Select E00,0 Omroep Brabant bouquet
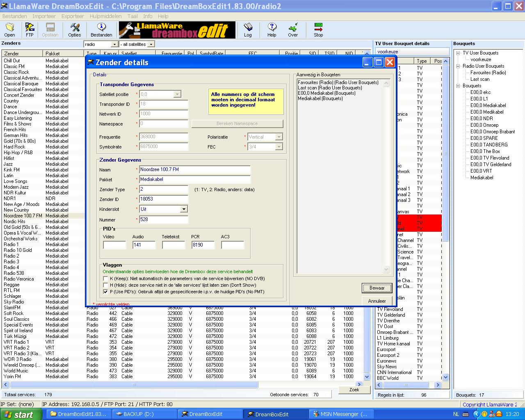The image size is (525, 420). click(x=493, y=132)
